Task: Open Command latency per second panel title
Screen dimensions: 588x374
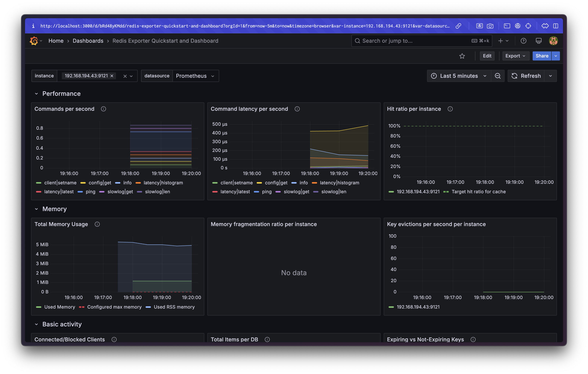Action: coord(249,109)
